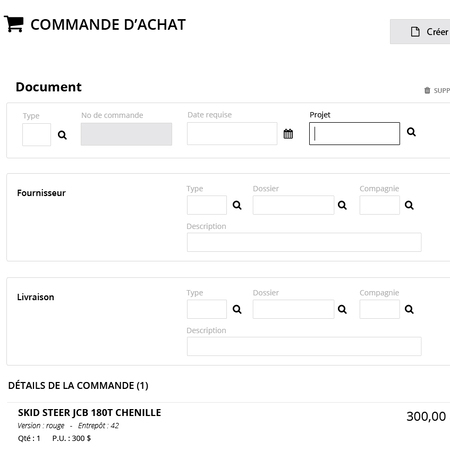
Task: Click Livraison Dossier search icon
Action: (x=342, y=309)
